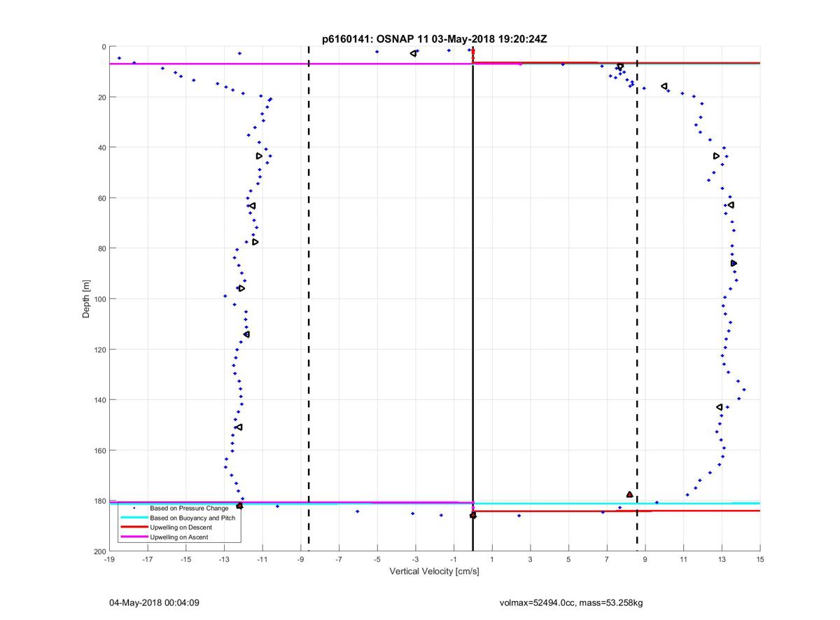Screen dimensions: 840x620
Task: Click the magenta line sample in the legend
Action: coord(134,537)
